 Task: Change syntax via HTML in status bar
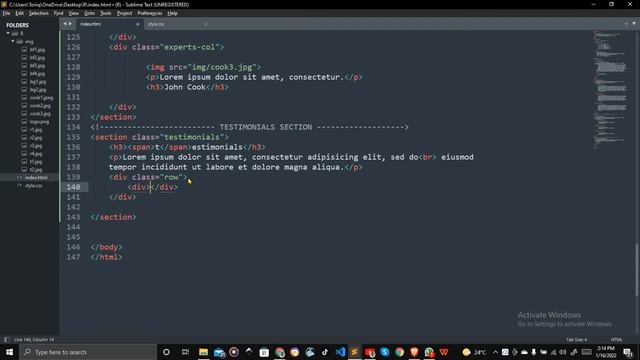616,340
